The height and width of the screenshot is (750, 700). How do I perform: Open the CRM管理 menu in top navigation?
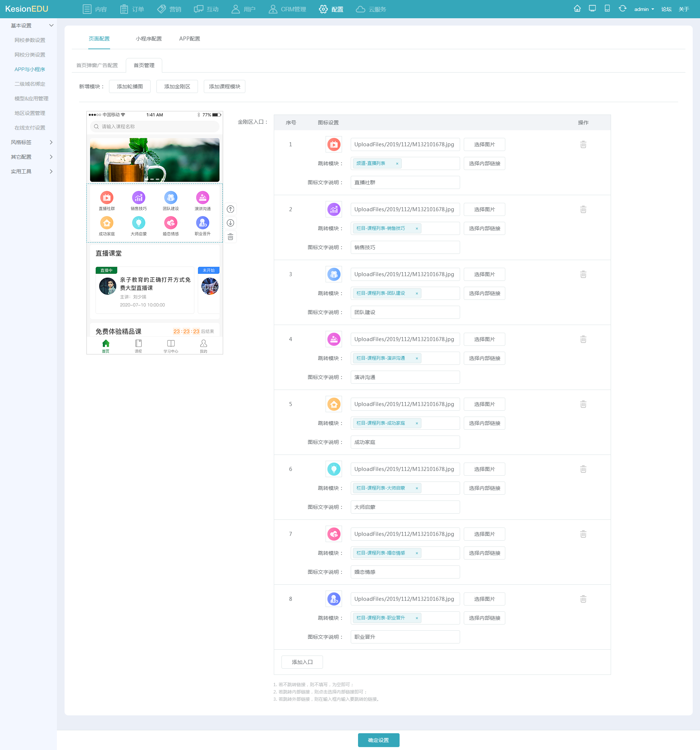point(287,9)
